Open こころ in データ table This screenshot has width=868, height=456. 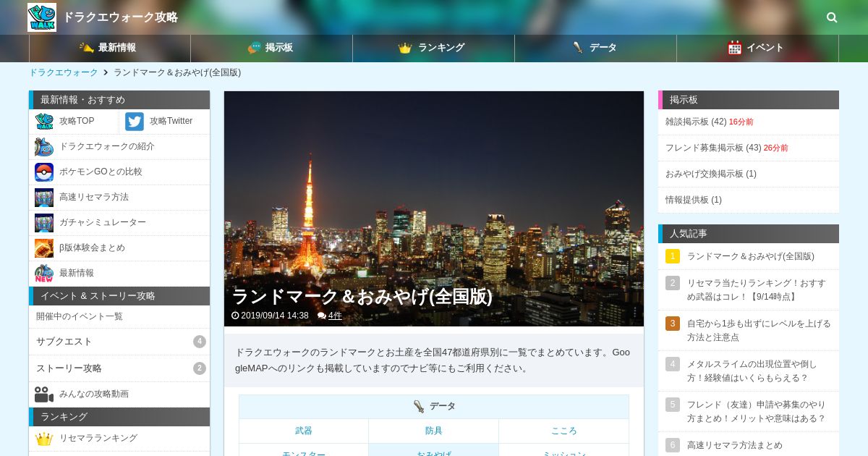pyautogui.click(x=564, y=431)
